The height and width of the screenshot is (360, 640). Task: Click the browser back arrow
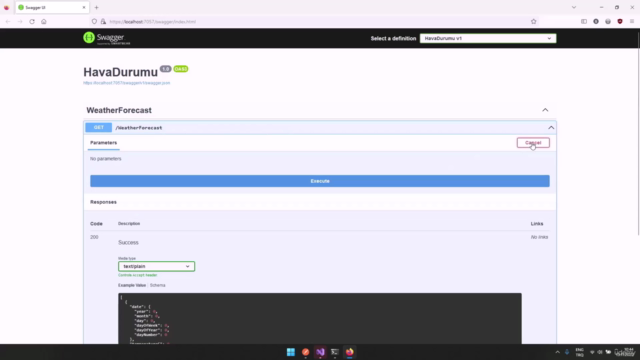(x=8, y=22)
